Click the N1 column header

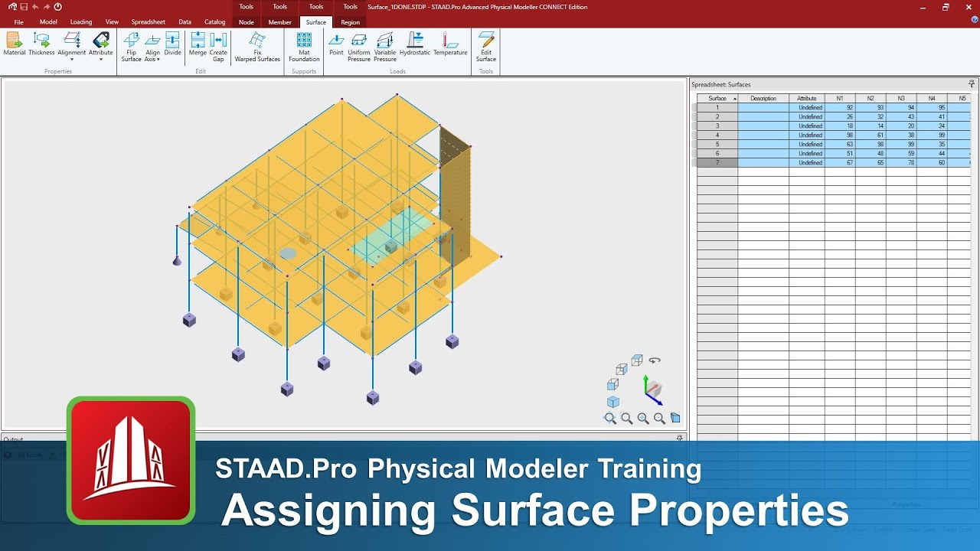click(840, 99)
